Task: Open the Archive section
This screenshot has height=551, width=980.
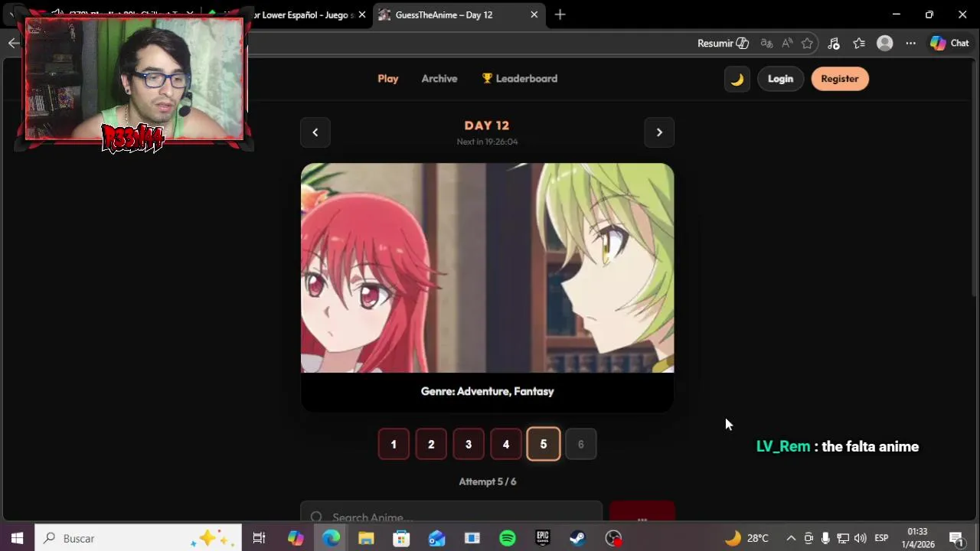Action: point(439,79)
